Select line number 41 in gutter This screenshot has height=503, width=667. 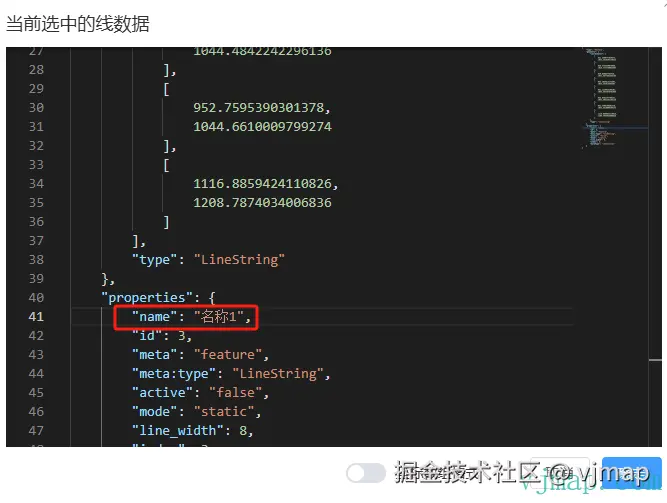[x=36, y=317]
